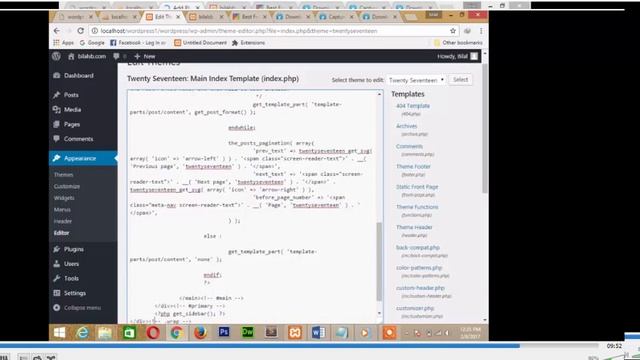640x360 pixels.
Task: Visit site bilahb.com in admin bar
Action: [87, 56]
